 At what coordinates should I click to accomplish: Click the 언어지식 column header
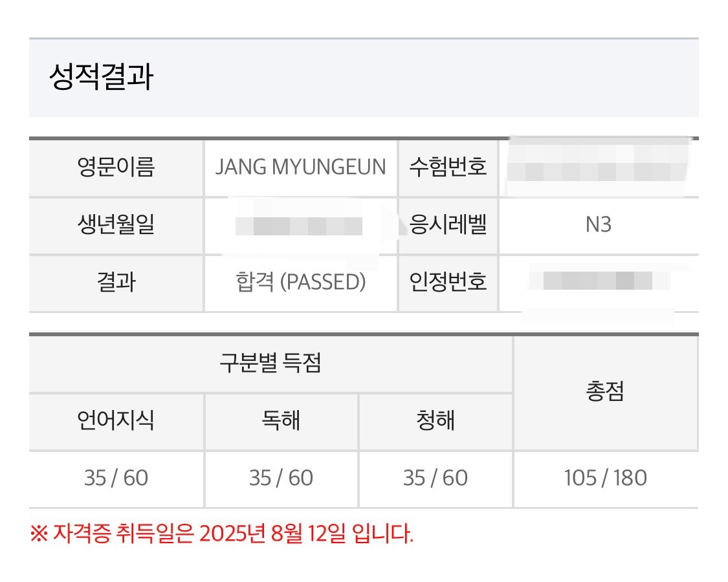116,422
